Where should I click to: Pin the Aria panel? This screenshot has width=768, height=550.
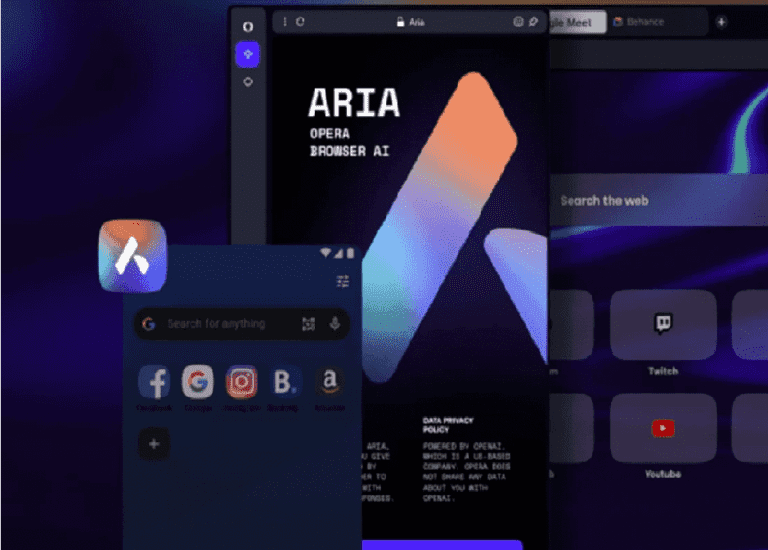point(533,22)
